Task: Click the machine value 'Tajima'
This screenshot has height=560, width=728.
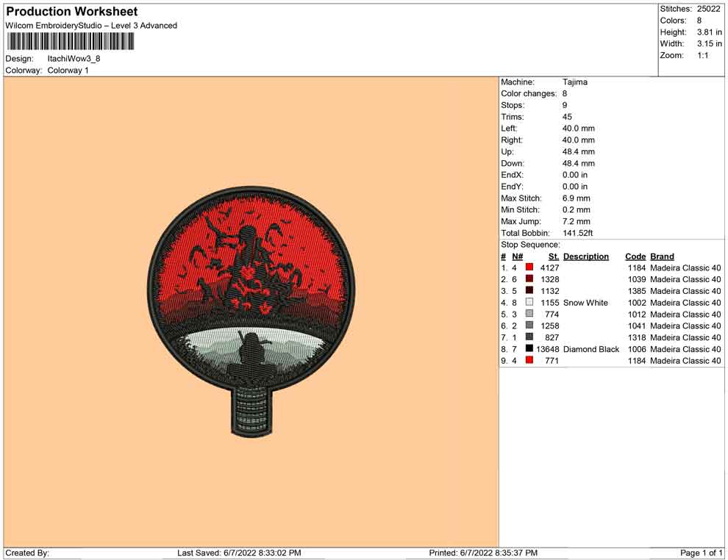Action: (575, 82)
